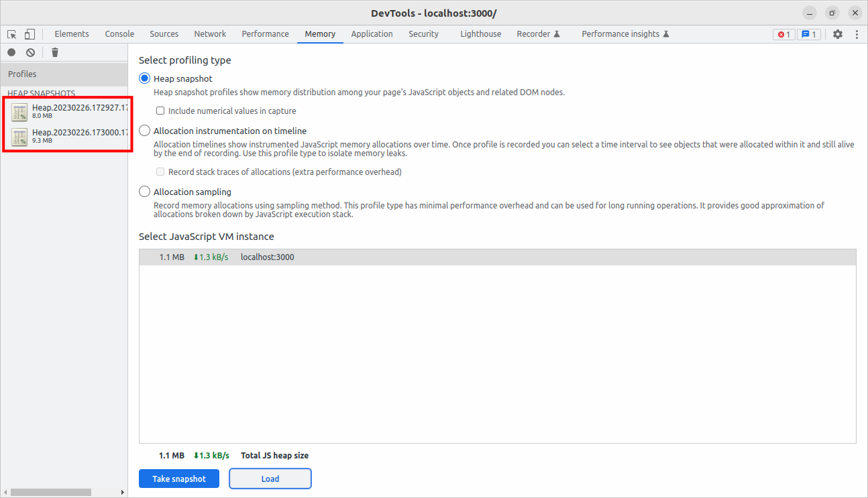
Task: Click the trash collect garbage icon
Action: coord(55,52)
